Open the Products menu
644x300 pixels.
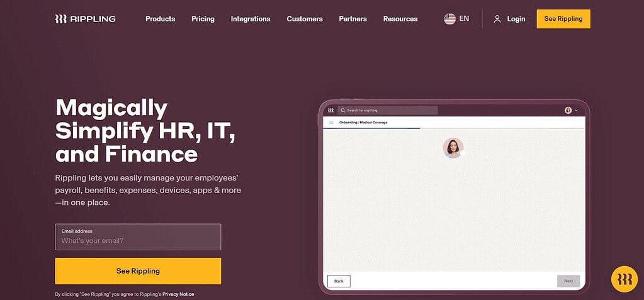coord(160,19)
